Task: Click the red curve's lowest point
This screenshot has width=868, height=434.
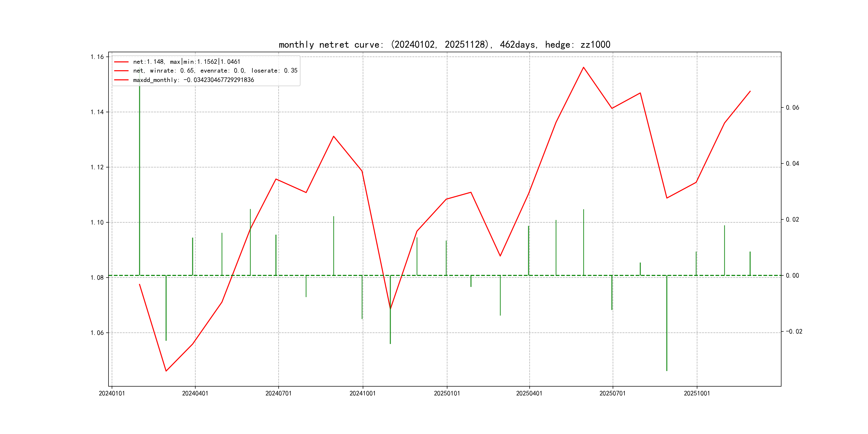Action: pos(166,371)
